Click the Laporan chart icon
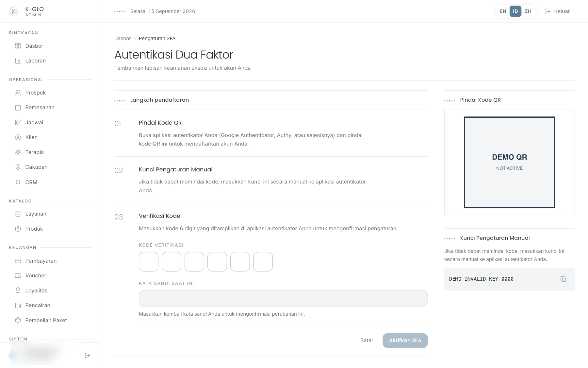Screen dimensions: 588x368 point(18,61)
